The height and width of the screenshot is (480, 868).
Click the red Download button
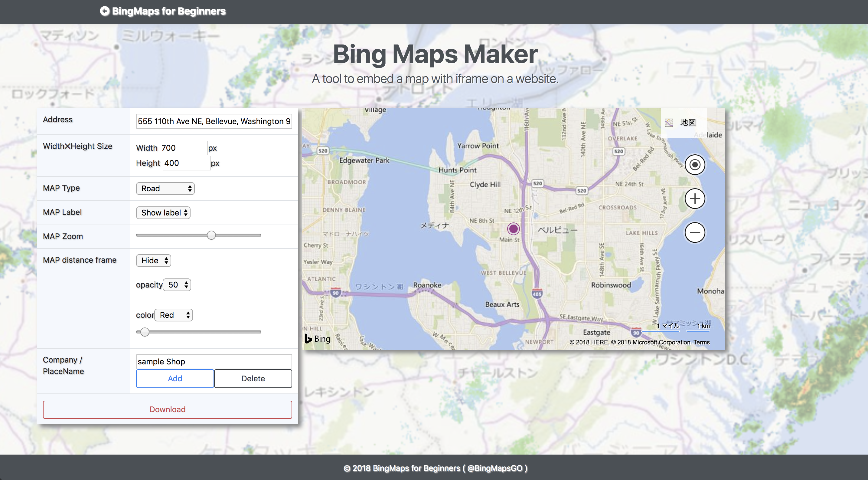pyautogui.click(x=167, y=409)
